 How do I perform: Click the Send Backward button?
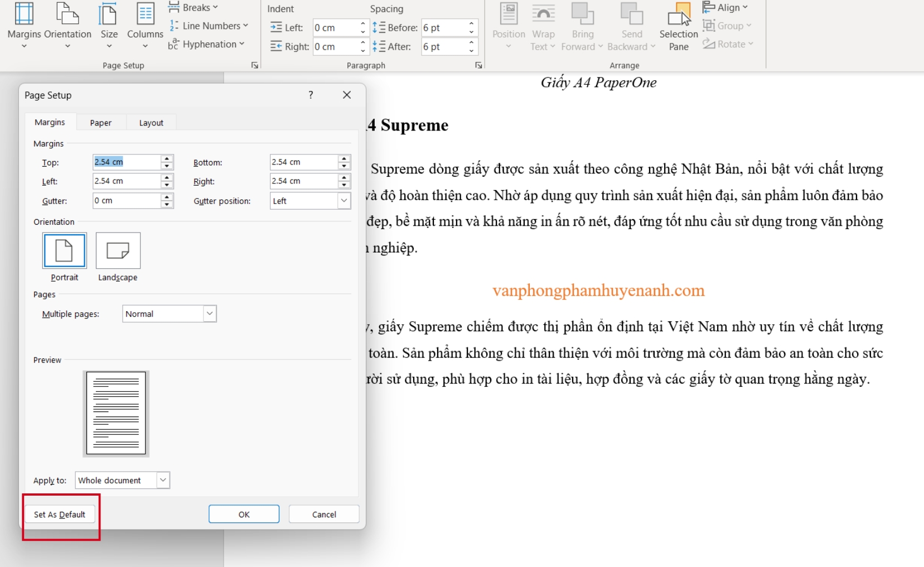(x=631, y=26)
